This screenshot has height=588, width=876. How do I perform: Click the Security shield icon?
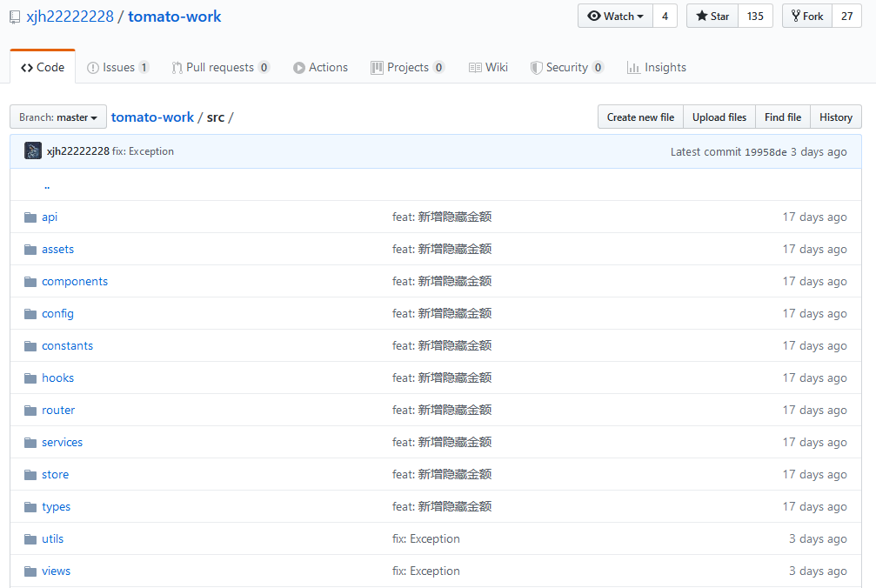537,67
